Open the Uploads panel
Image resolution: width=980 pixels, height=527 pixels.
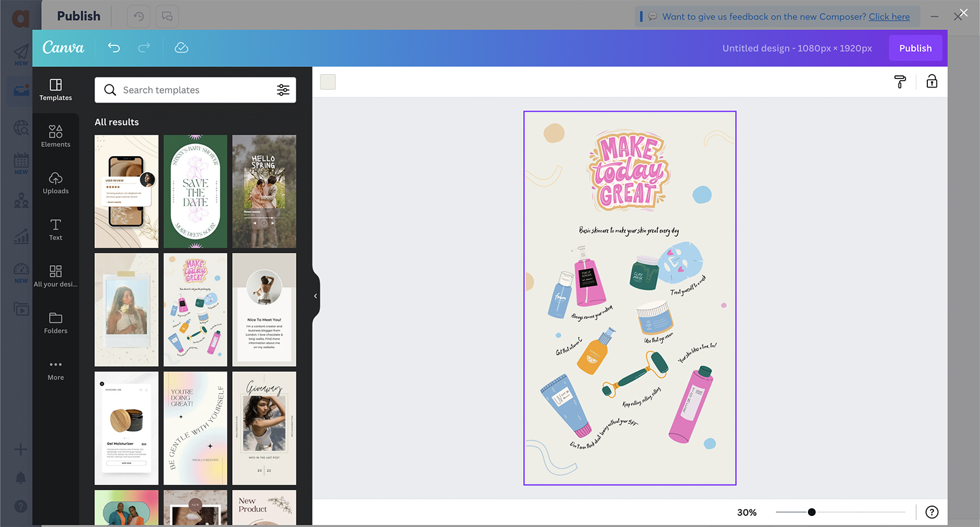[x=56, y=183]
